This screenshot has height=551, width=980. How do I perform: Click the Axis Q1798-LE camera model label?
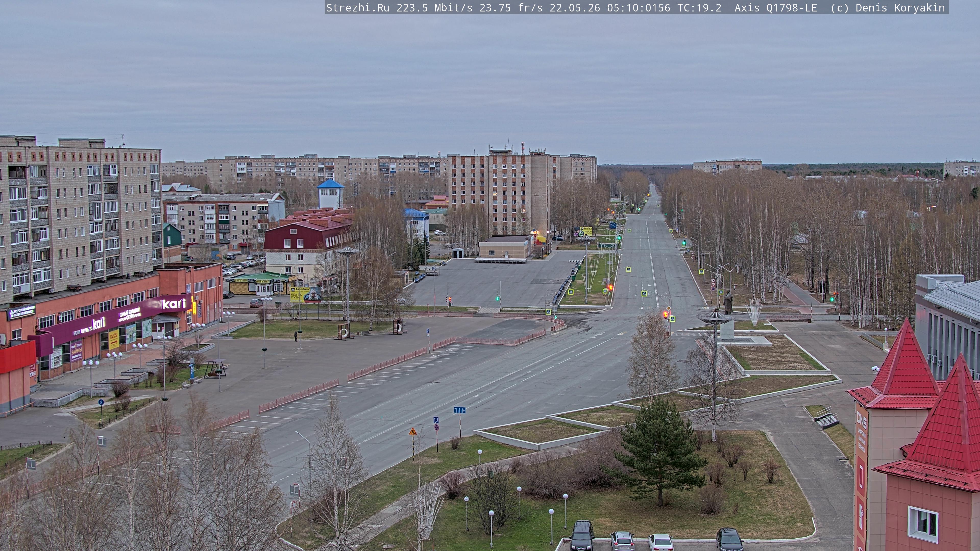click(x=776, y=8)
